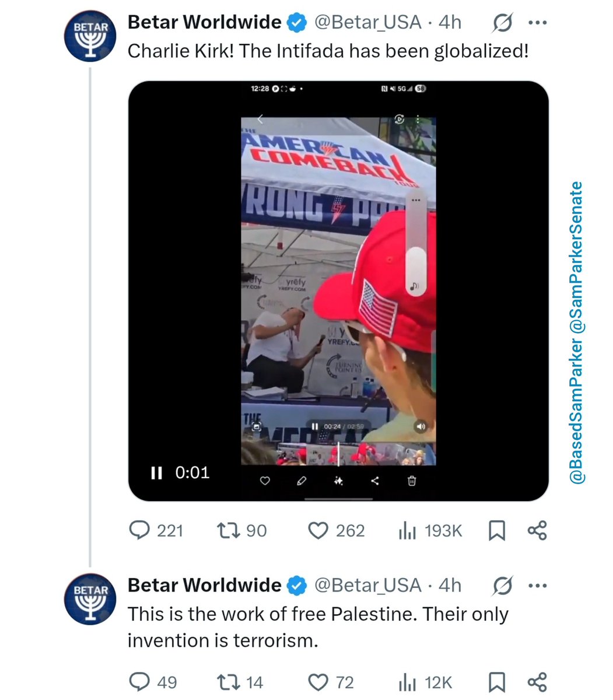This screenshot has height=700, width=613.
Task: Bookmark the second post
Action: [496, 682]
